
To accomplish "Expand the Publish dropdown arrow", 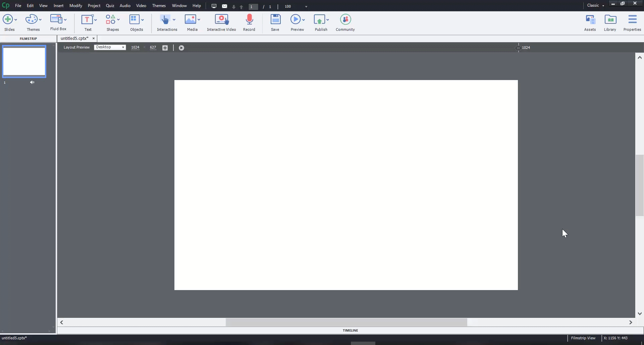I will pyautogui.click(x=328, y=20).
